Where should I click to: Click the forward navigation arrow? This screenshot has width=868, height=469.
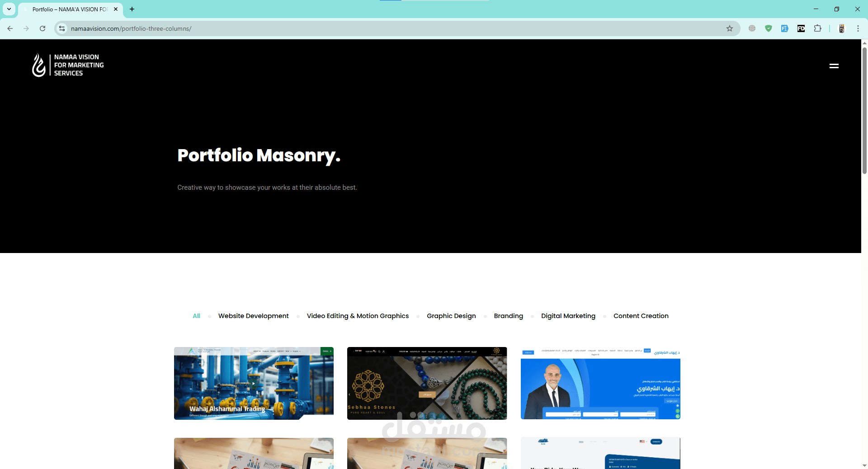coord(26,28)
